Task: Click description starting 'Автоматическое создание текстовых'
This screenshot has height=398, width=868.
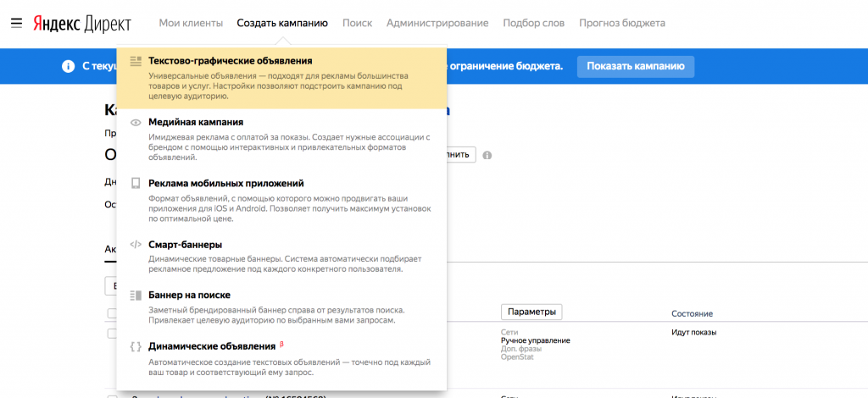Action: (290, 367)
